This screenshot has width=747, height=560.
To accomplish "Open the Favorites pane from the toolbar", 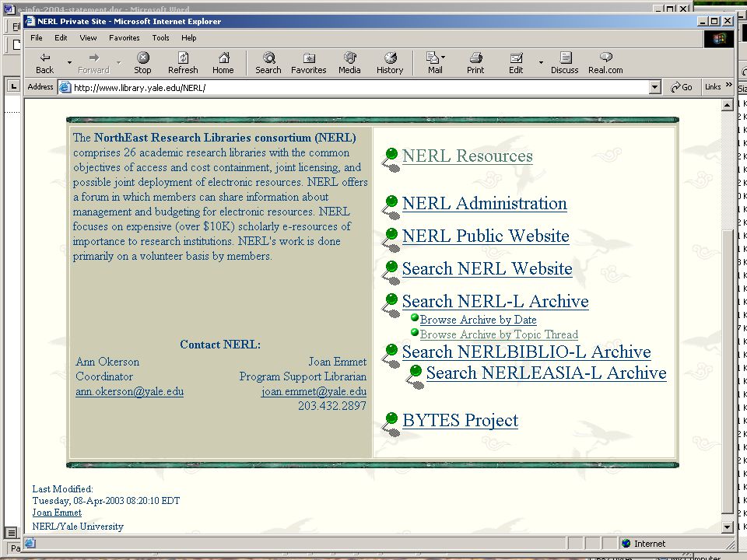I will 309,63.
